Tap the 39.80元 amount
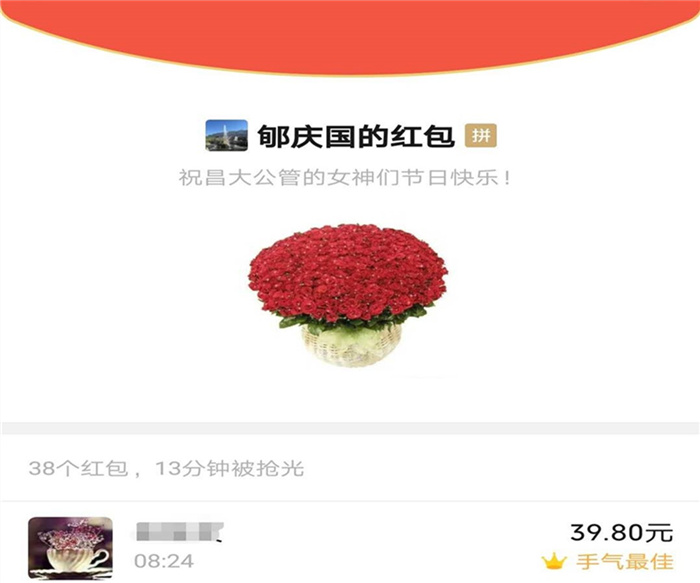The height and width of the screenshot is (583, 700). coord(621,532)
